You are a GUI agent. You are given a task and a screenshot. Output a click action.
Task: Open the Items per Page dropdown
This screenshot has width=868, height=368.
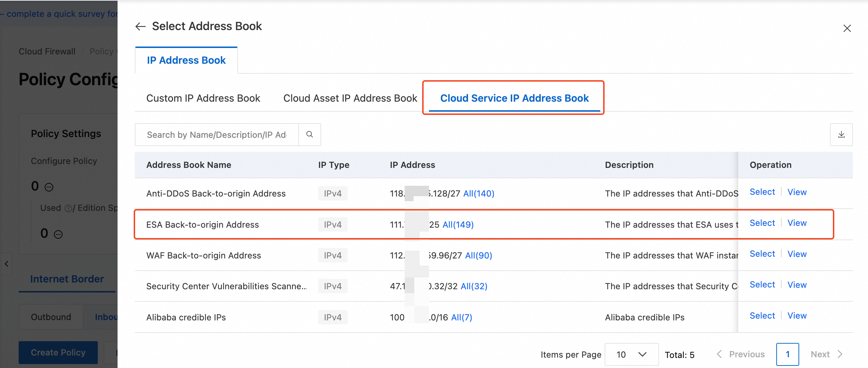click(x=631, y=354)
